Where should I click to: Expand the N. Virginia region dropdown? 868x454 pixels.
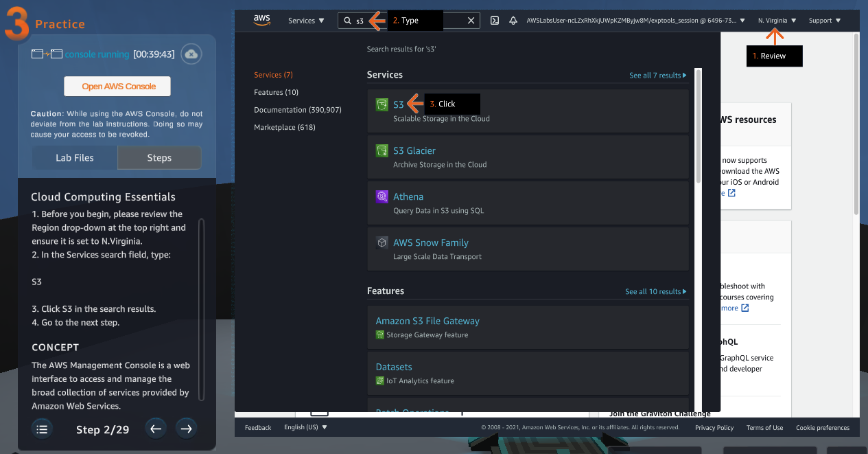pyautogui.click(x=777, y=21)
